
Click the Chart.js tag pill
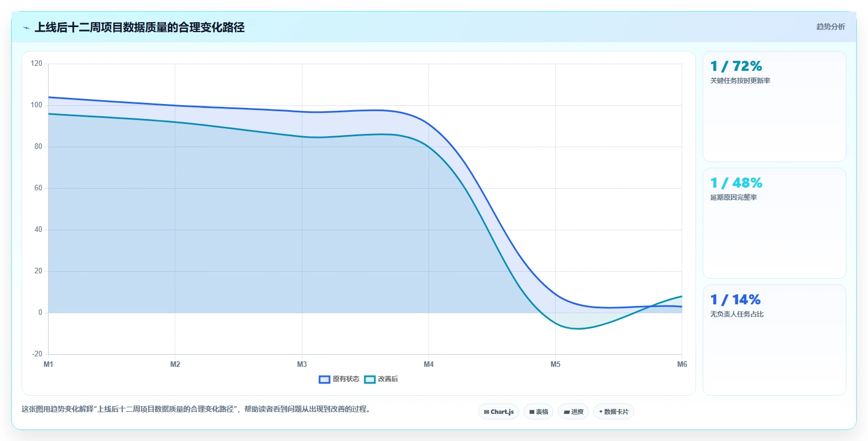499,412
